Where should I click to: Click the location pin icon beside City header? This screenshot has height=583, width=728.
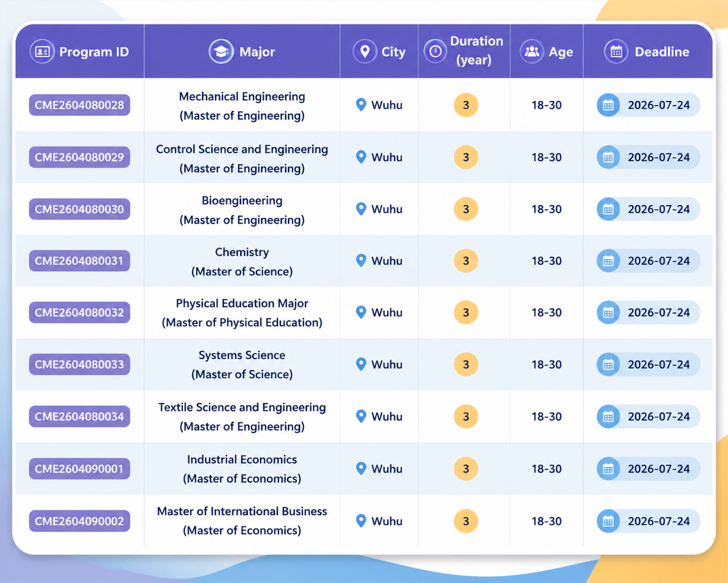(x=365, y=51)
